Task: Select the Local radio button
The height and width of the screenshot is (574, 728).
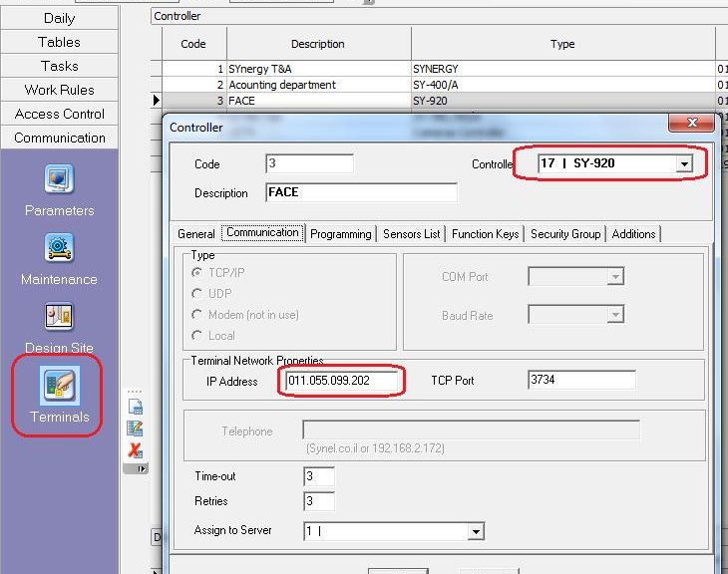Action: coord(198,336)
